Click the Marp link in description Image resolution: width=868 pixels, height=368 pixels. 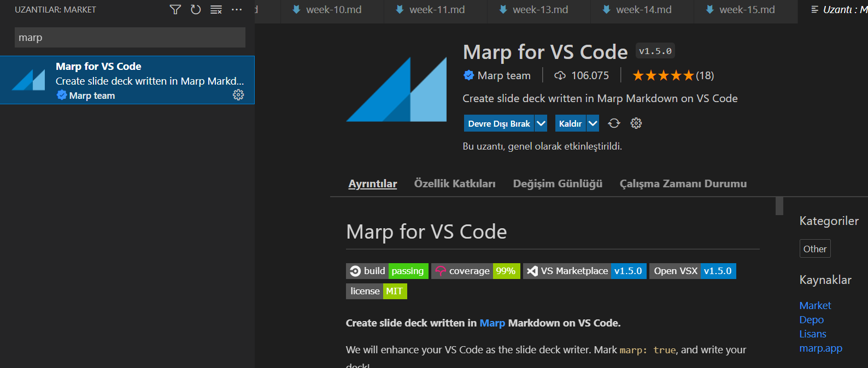(x=492, y=323)
